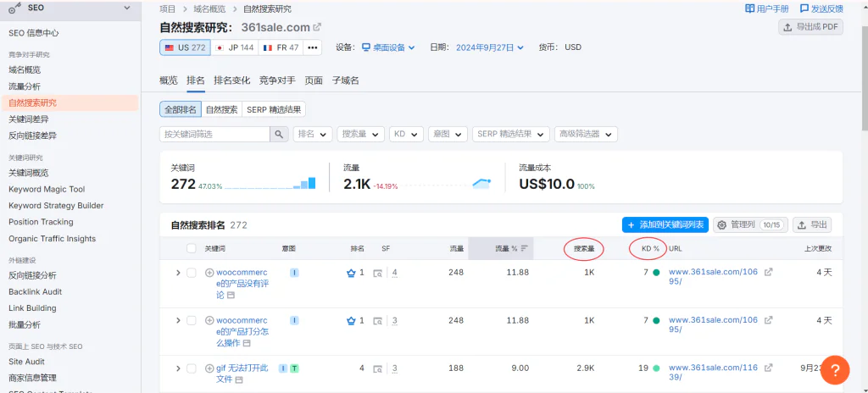Screen dimensions: 868x393
Task: Switch to the 竞争对手 tab
Action: tap(277, 80)
